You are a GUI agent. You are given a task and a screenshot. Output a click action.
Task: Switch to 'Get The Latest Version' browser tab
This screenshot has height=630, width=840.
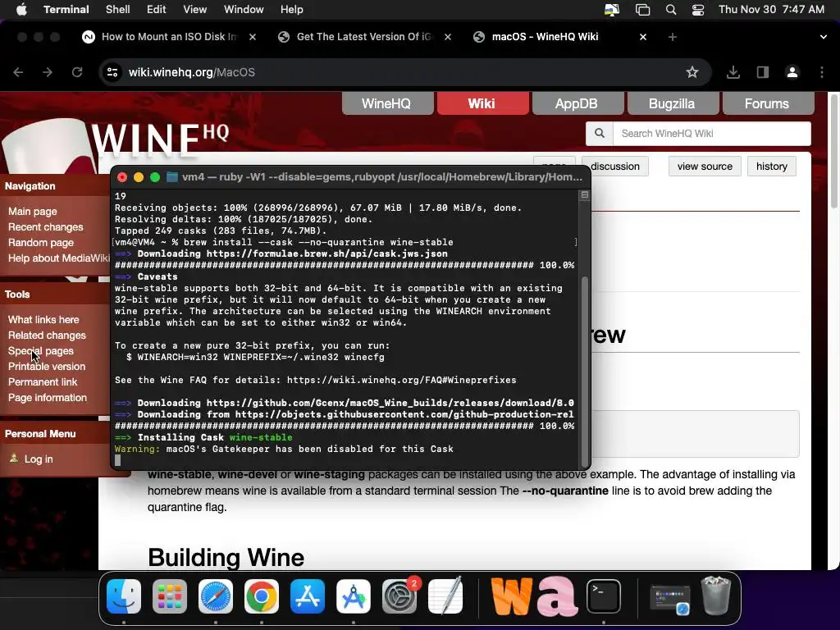tap(364, 37)
